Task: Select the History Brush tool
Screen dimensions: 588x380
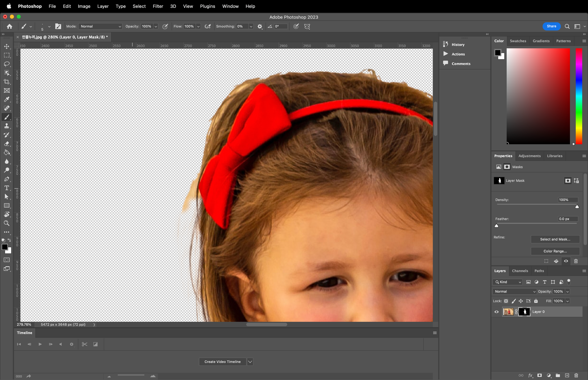Action: (x=7, y=135)
